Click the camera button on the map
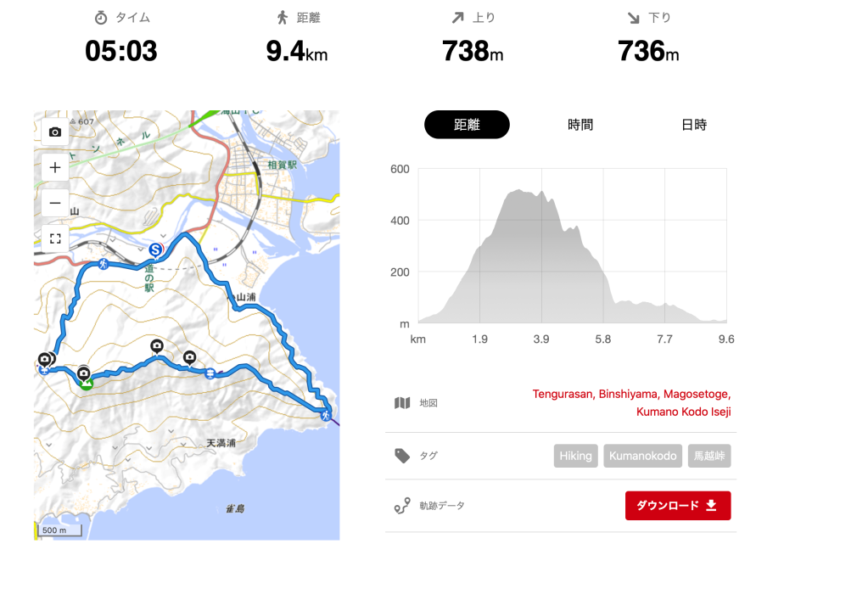Viewport: 868px width, 600px height. [x=55, y=132]
